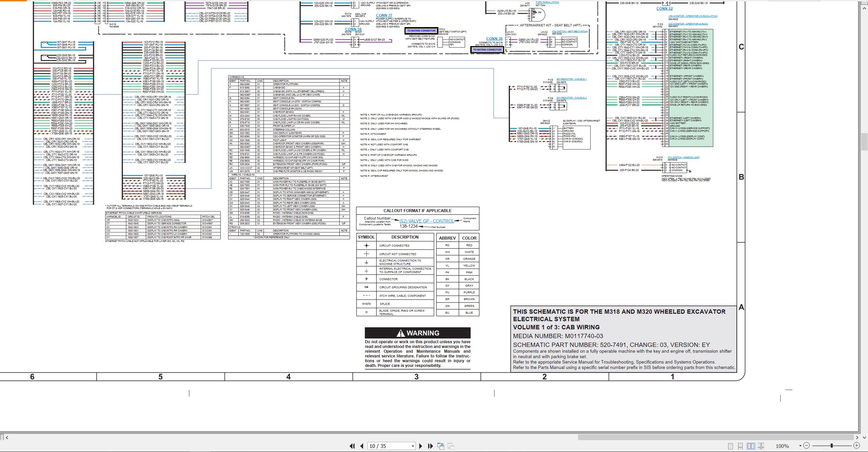Click the zoom in plus button
This screenshot has height=452, width=868.
[x=856, y=446]
